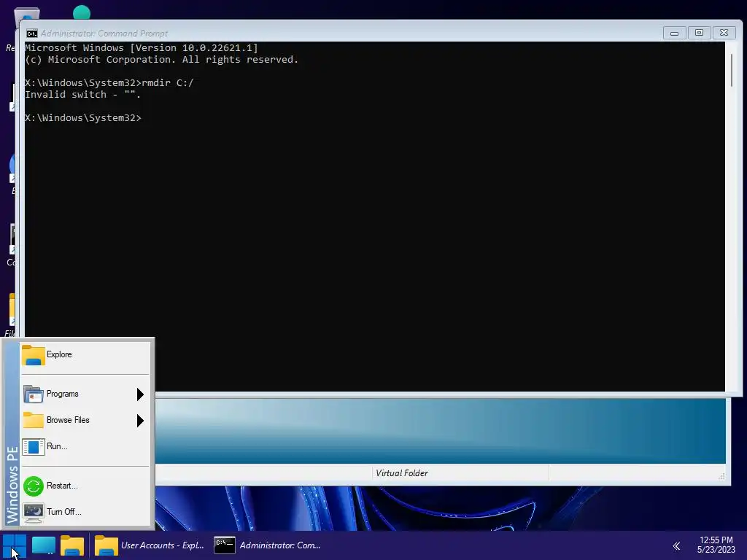Viewport: 747px width, 560px height.
Task: Click the Command Prompt icon in taskbar
Action: [x=224, y=545]
